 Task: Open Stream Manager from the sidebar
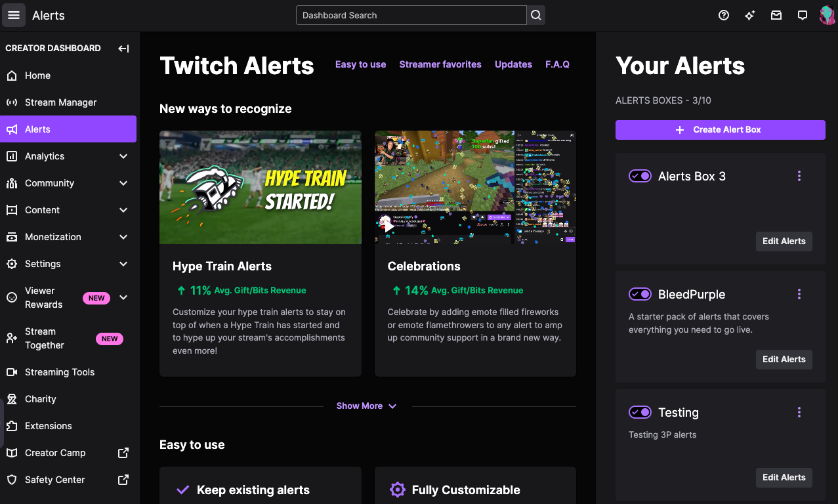pyautogui.click(x=68, y=102)
